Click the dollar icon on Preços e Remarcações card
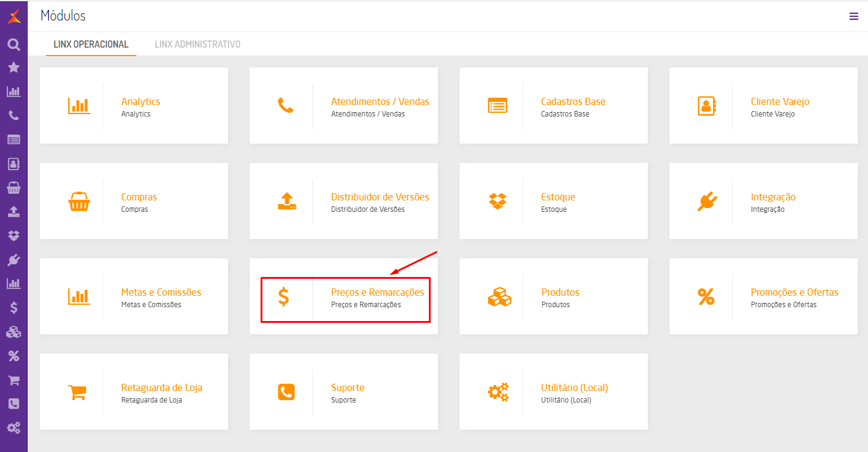This screenshot has height=452, width=868. pyautogui.click(x=284, y=296)
